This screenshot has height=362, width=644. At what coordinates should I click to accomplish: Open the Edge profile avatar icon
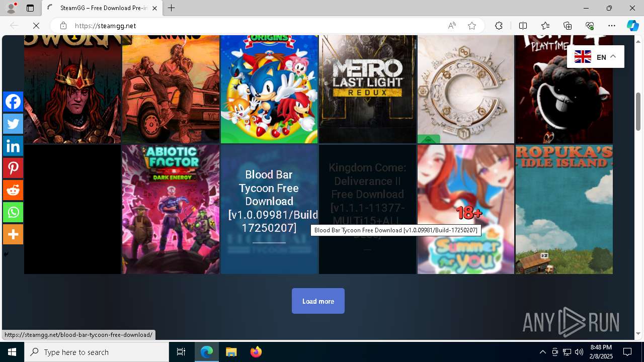pyautogui.click(x=11, y=8)
